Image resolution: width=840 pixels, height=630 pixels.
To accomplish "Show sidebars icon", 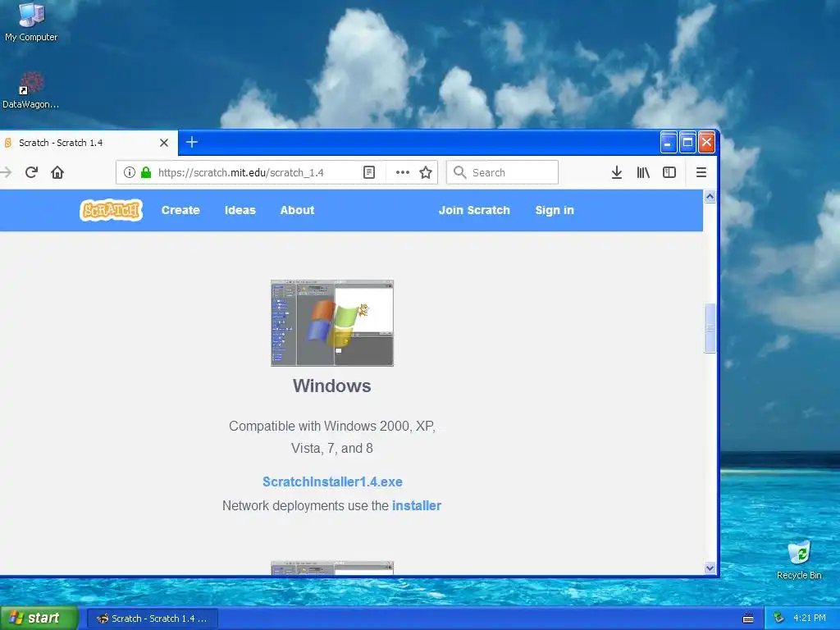I will 669,172.
